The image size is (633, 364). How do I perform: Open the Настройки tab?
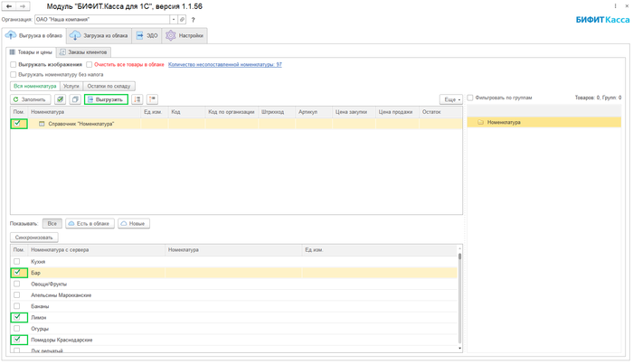(184, 35)
